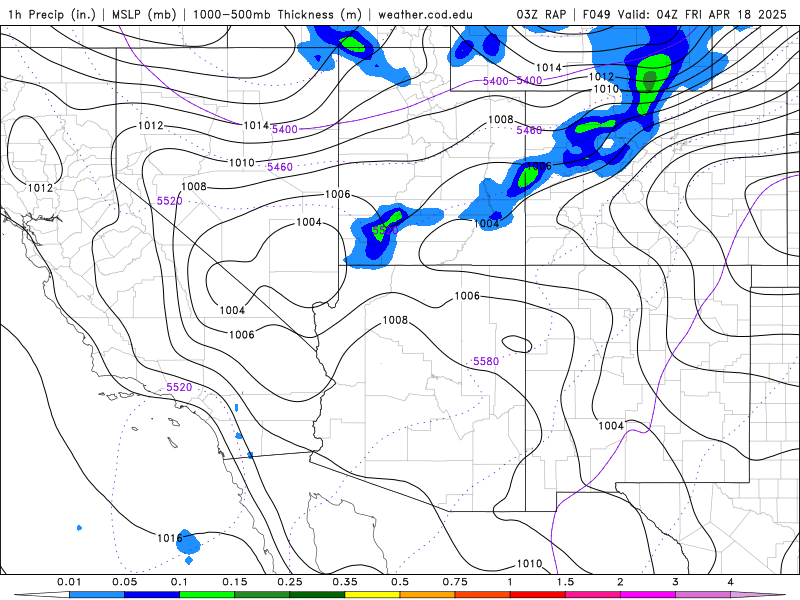Click the 1006 label overlapping green precipitation
Image resolution: width=800 pixels, height=600 pixels.
point(539,166)
